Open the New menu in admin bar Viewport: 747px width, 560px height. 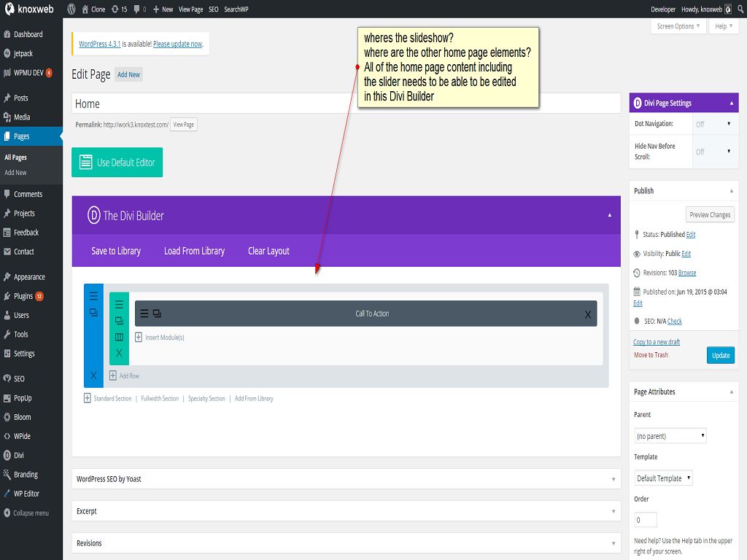click(163, 9)
